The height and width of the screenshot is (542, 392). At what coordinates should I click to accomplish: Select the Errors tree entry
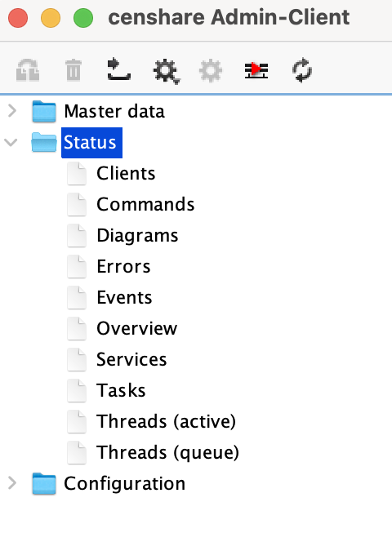coord(123,266)
